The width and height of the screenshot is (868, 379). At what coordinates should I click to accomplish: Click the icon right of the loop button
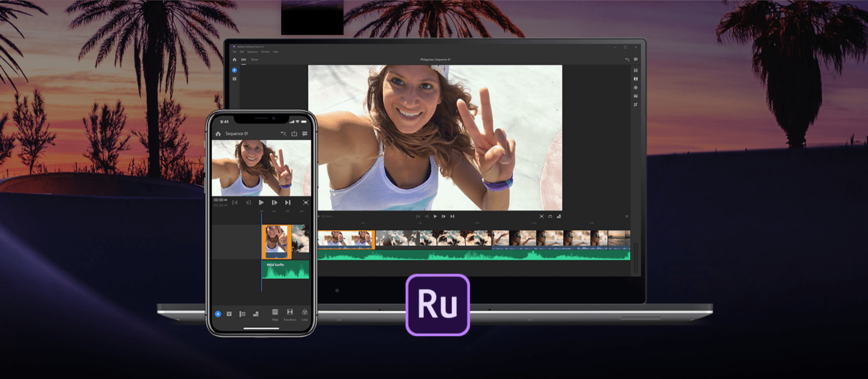click(559, 216)
